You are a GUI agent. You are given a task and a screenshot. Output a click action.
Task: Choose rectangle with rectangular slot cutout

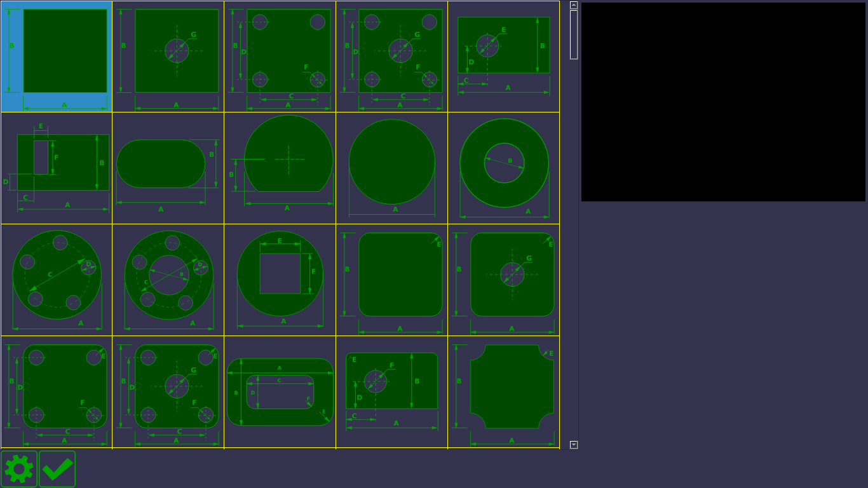click(x=57, y=168)
